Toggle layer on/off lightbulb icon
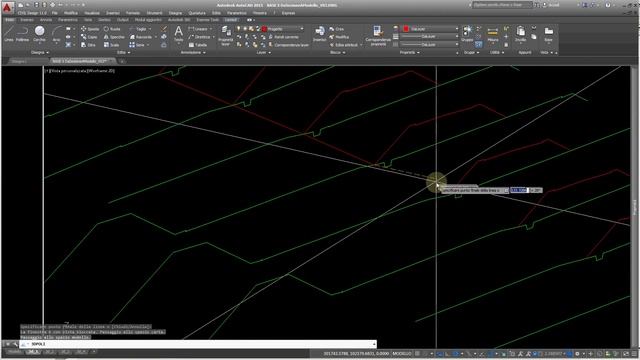The height and width of the screenshot is (360, 640). point(239,29)
